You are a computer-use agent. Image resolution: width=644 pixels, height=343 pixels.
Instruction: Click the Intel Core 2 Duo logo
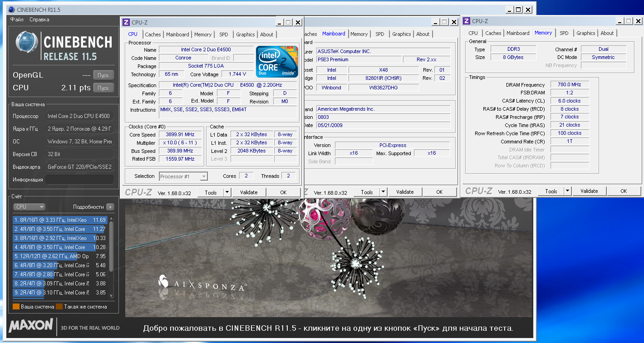[x=277, y=61]
